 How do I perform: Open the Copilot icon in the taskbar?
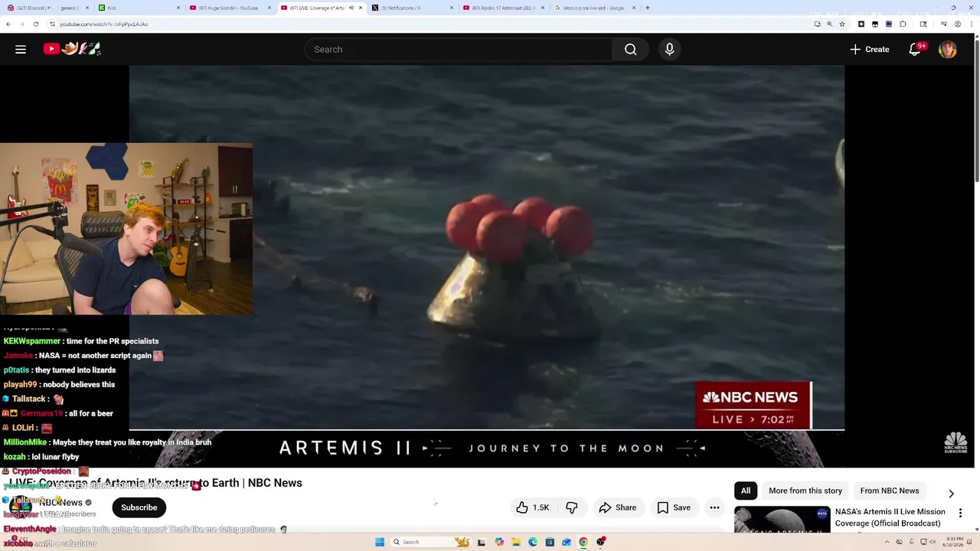point(499,542)
